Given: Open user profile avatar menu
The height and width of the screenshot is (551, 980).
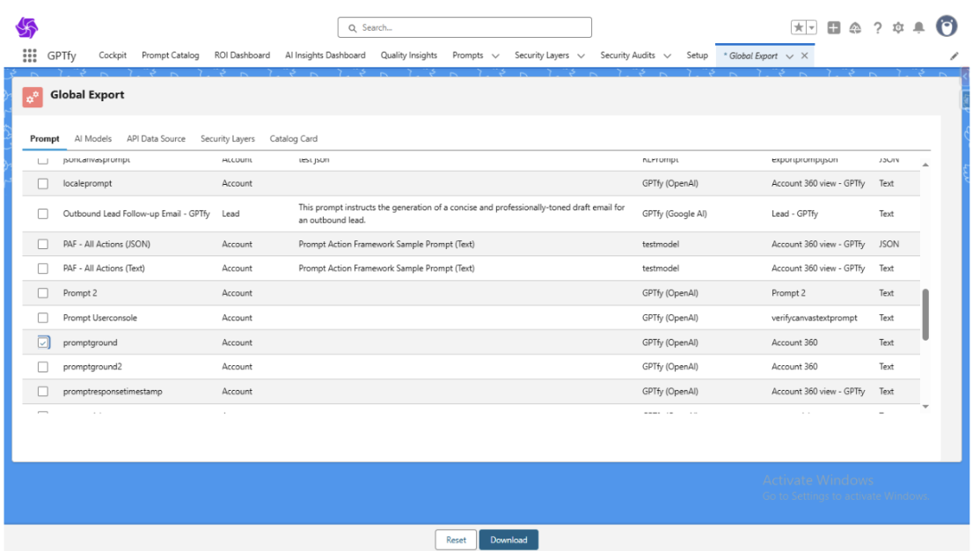Looking at the screenshot, I should pyautogui.click(x=947, y=26).
